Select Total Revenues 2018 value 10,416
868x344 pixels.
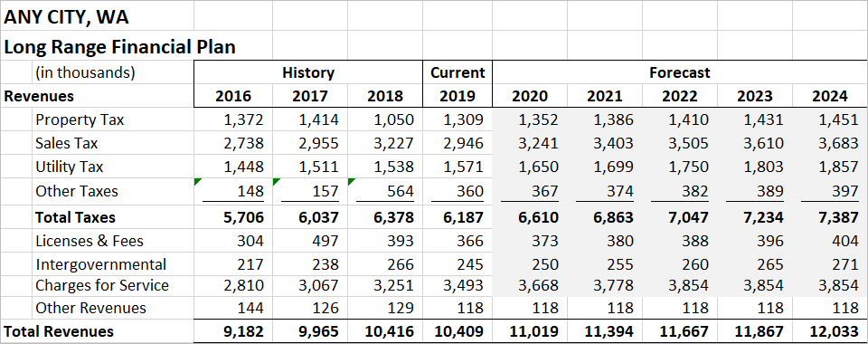[389, 331]
